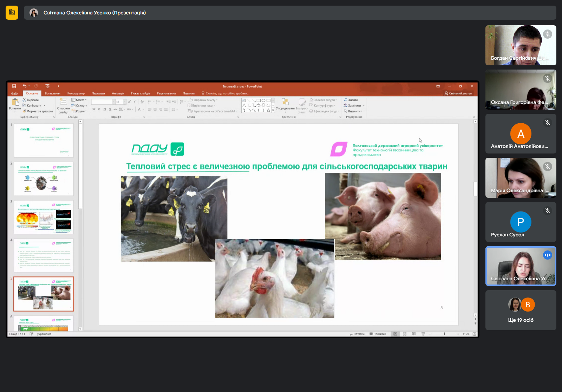This screenshot has height=392, width=562.
Task: Switch to Конструктор ribbon tab
Action: coord(76,93)
